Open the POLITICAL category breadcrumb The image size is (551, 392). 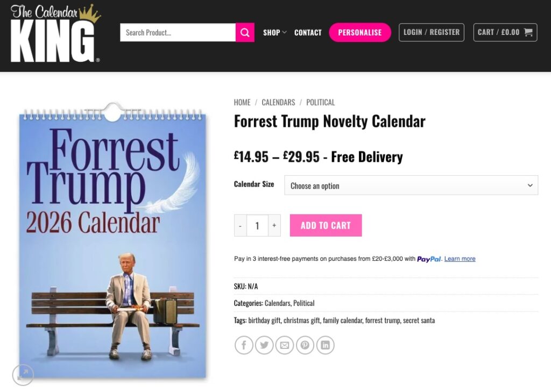click(x=320, y=102)
